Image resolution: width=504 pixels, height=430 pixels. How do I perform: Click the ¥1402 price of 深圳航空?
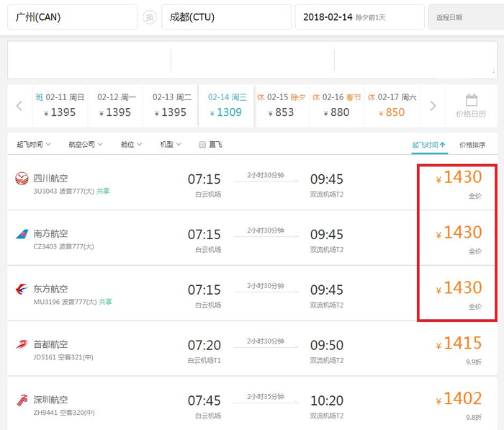point(459,399)
